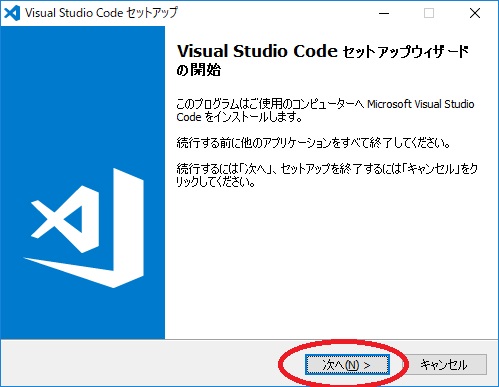This screenshot has height=387, width=499.
Task: Close the Visual Studio Code setup window
Action: tap(475, 13)
